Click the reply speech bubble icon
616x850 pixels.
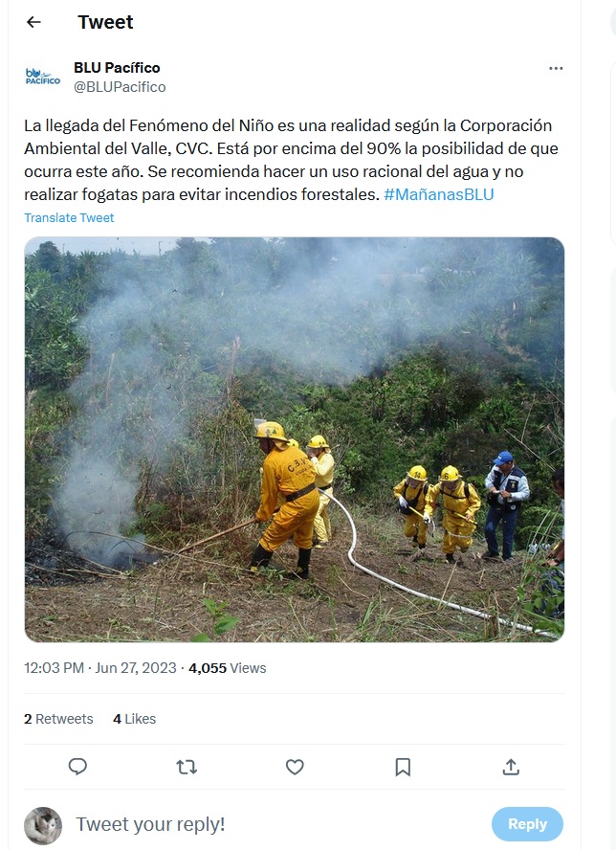[x=77, y=767]
